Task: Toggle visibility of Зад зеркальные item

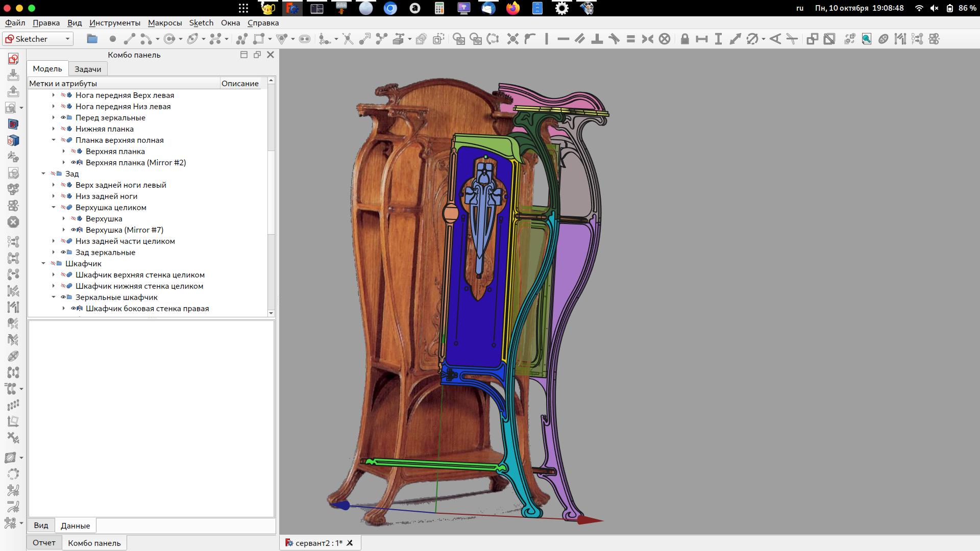Action: (63, 253)
